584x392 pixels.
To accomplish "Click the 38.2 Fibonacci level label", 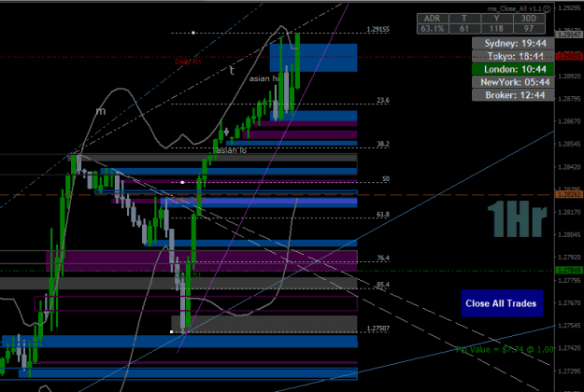I will [383, 144].
